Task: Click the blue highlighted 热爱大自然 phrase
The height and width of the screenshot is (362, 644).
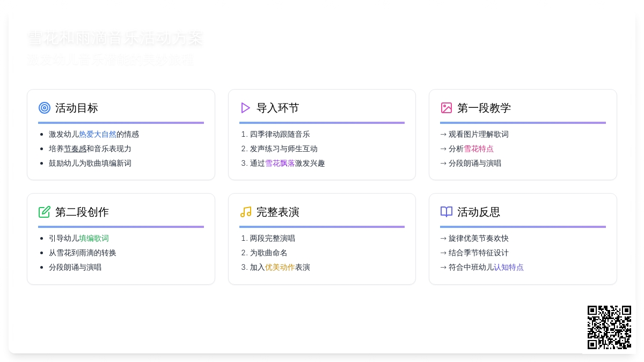Action: pyautogui.click(x=98, y=134)
